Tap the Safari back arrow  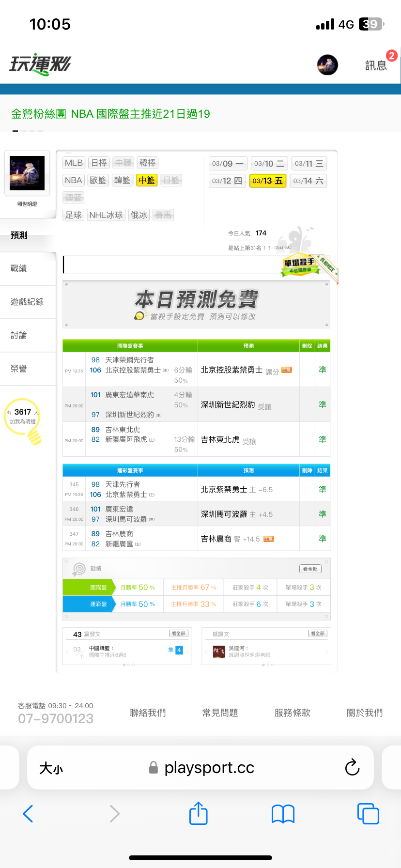28,814
